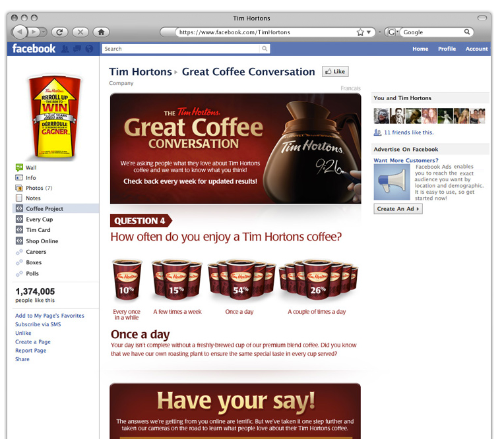Open the Notes tab
Screen dimensions: 504x439
click(33, 198)
